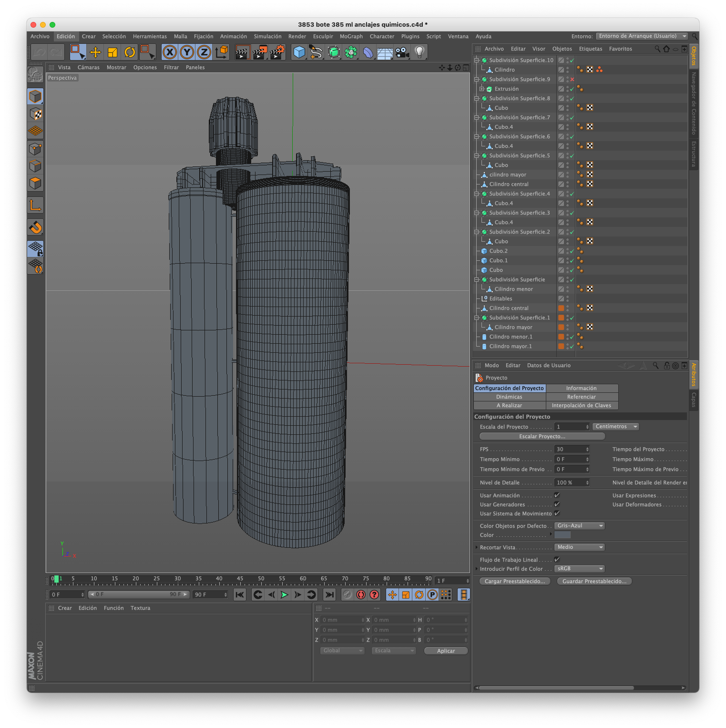
Task: Open the Simulación menu
Action: [267, 36]
